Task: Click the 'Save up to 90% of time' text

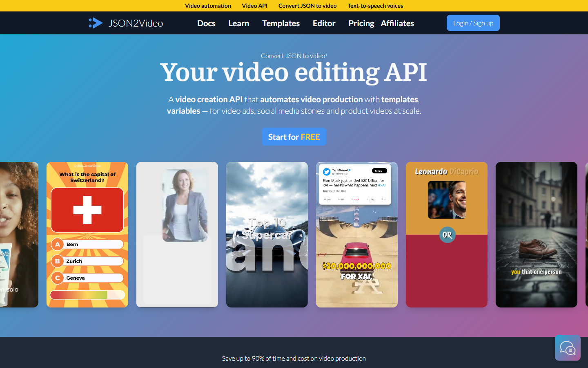Action: tap(294, 358)
